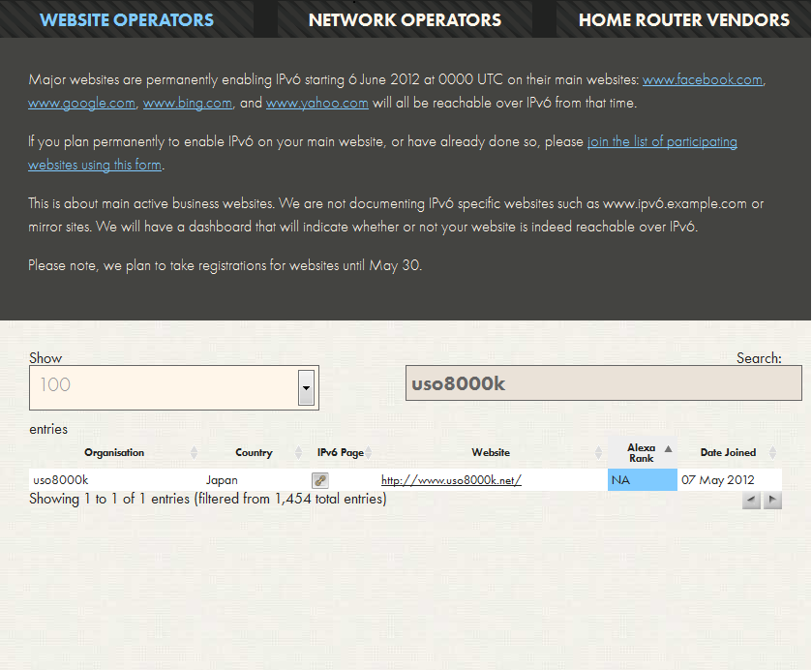Sort table by Website column
Viewport: 812px width, 670px height.
pos(491,452)
